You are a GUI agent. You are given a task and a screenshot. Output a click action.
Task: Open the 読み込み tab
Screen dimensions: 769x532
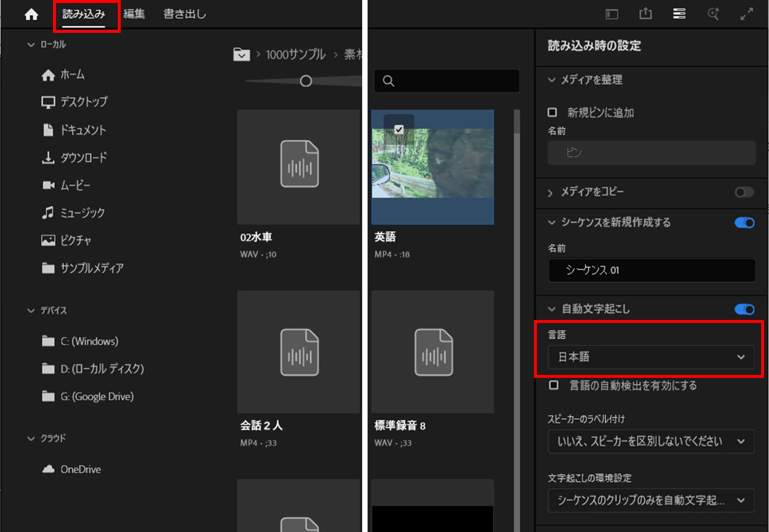coord(83,14)
